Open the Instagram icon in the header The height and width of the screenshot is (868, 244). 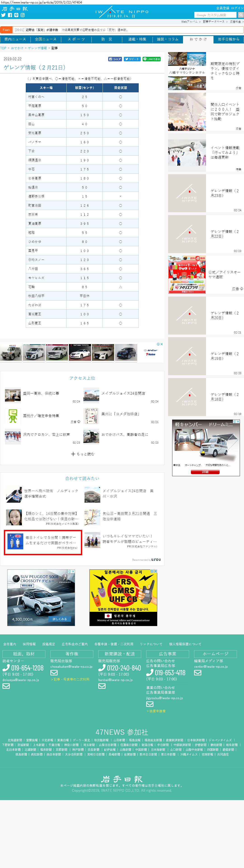(x=23, y=15)
